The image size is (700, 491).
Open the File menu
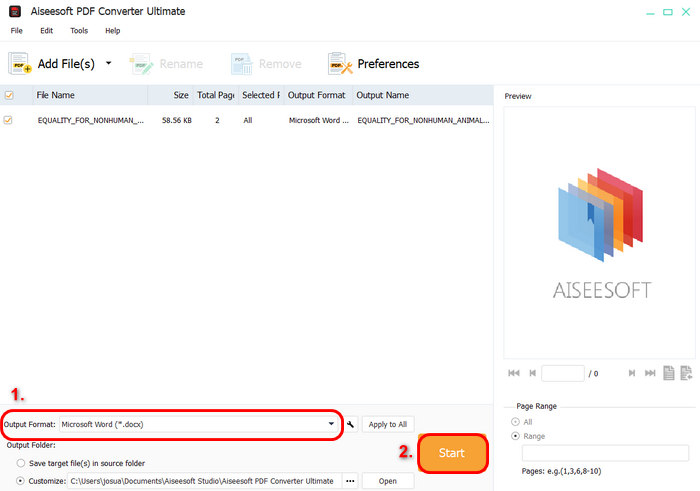(x=17, y=30)
